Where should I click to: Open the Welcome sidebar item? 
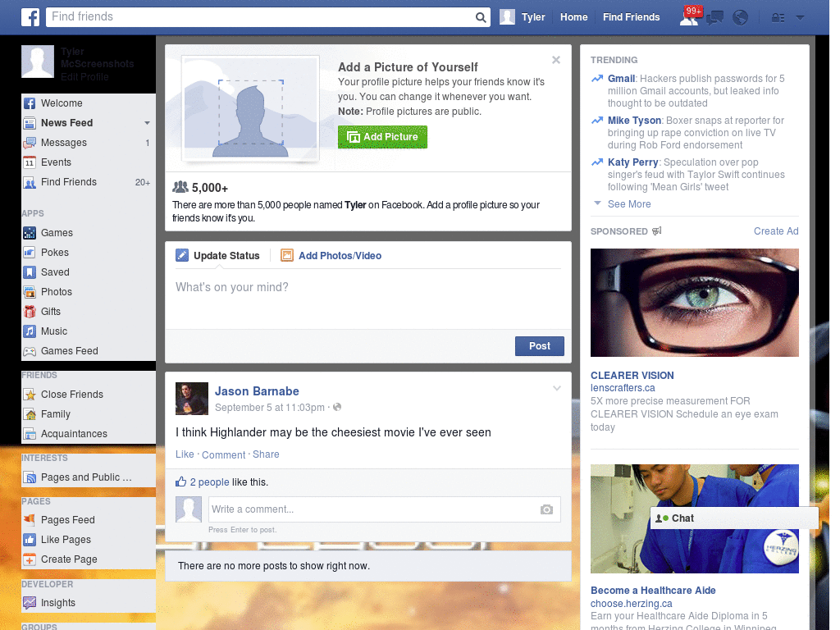coord(89,103)
